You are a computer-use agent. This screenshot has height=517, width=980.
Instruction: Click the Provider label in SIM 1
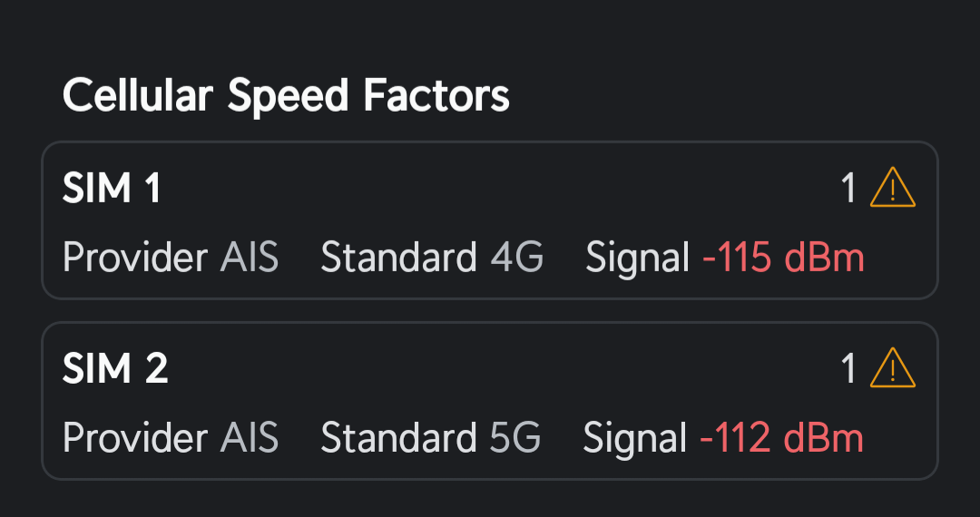(x=135, y=258)
